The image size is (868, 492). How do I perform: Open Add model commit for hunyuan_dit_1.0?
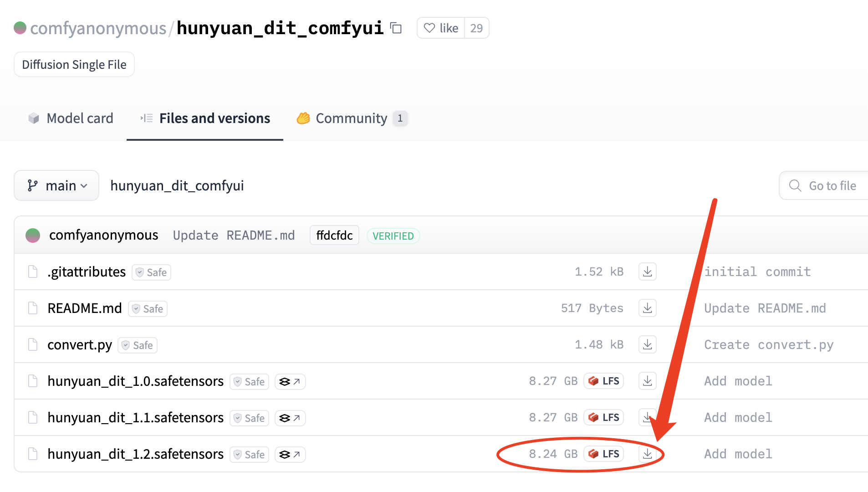(x=738, y=381)
